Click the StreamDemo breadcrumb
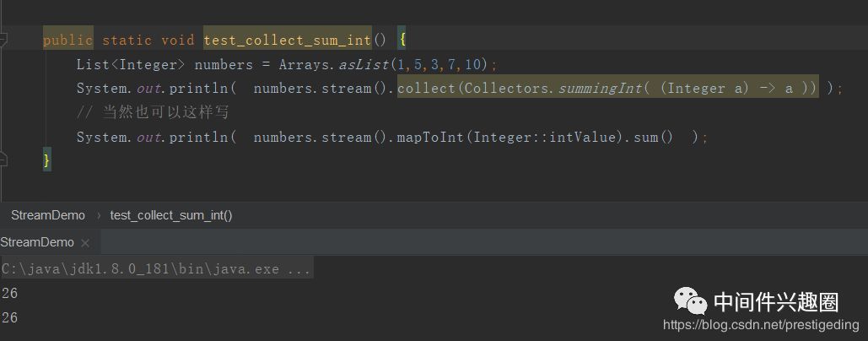 48,215
